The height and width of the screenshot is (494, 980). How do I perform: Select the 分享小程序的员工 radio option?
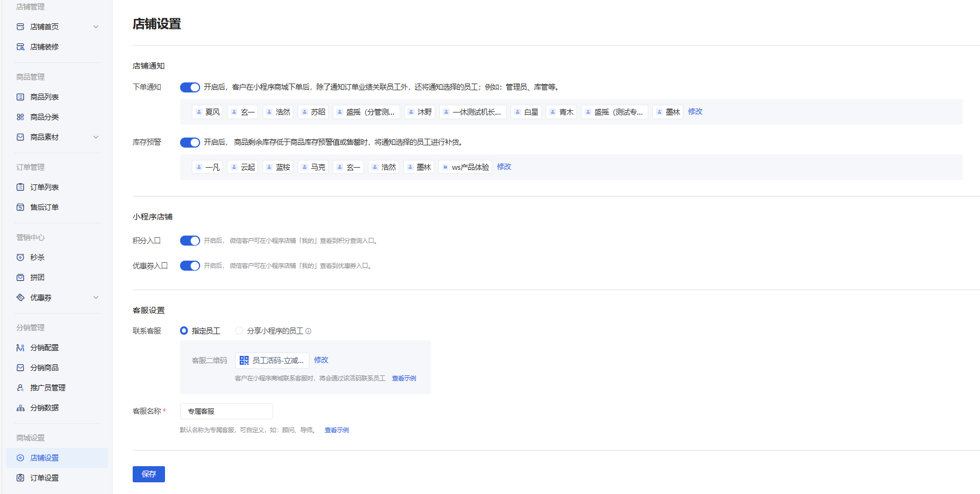(239, 331)
